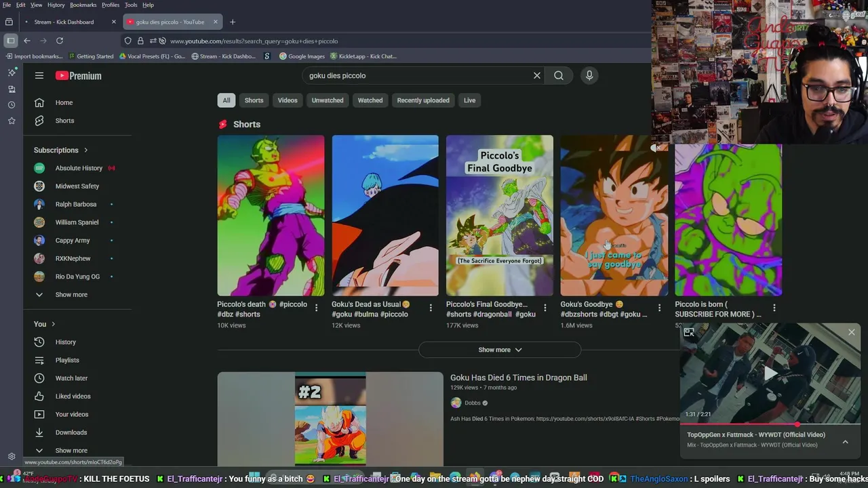Expand the miniplayer back to watch page
Image resolution: width=868 pixels, height=488 pixels.
pyautogui.click(x=689, y=332)
